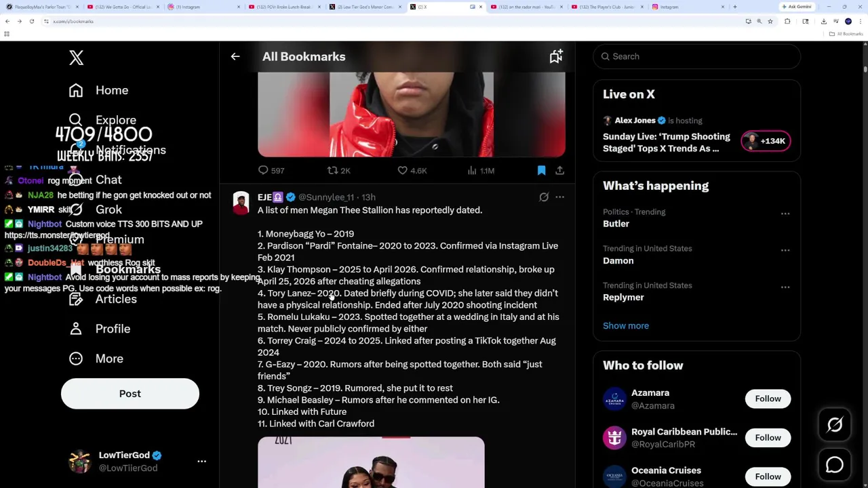Screen dimensions: 868x488
Task: Switch to We Gotta Go YouTube tab
Action: [x=125, y=7]
